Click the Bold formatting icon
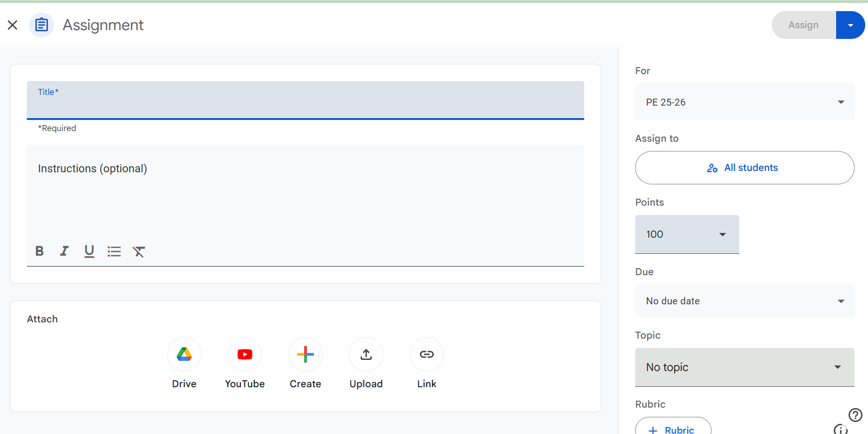868x434 pixels. pyautogui.click(x=40, y=251)
